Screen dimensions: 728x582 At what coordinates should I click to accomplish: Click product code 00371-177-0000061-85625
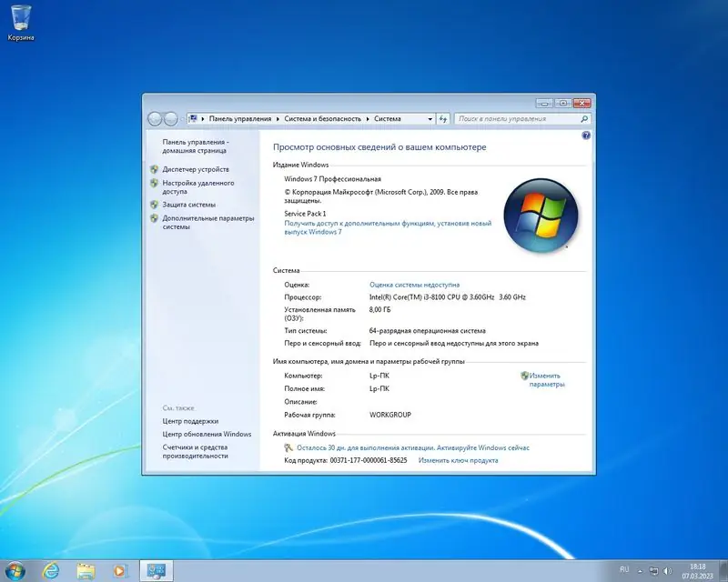point(369,460)
